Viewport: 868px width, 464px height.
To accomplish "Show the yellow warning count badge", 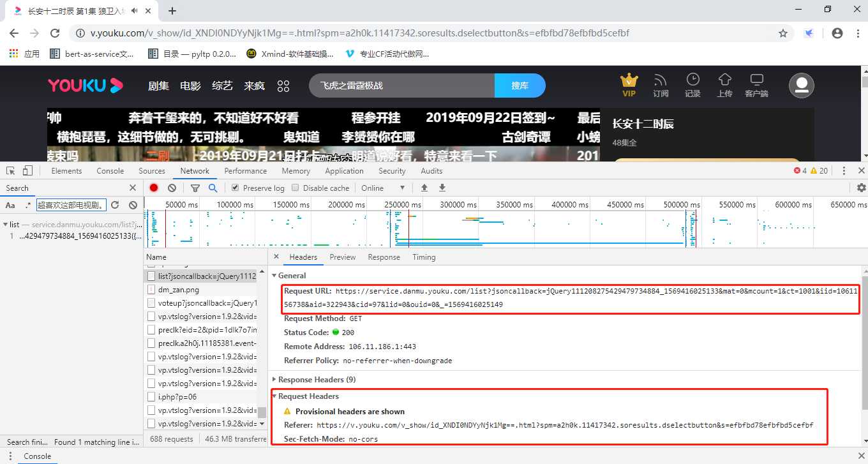I will [819, 170].
